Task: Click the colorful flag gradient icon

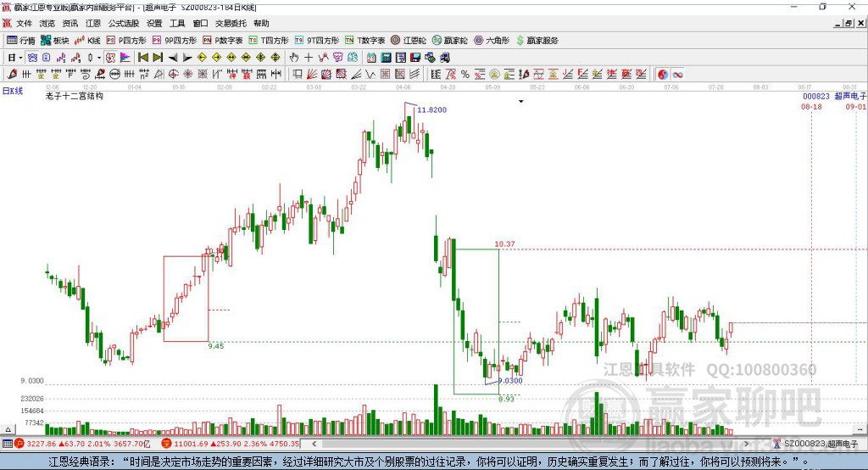Action: [x=125, y=58]
